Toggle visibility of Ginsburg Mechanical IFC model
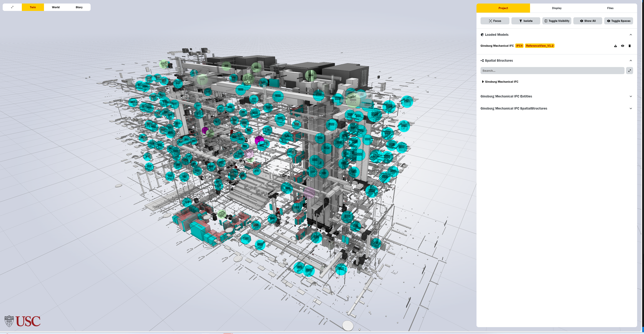 pos(622,46)
